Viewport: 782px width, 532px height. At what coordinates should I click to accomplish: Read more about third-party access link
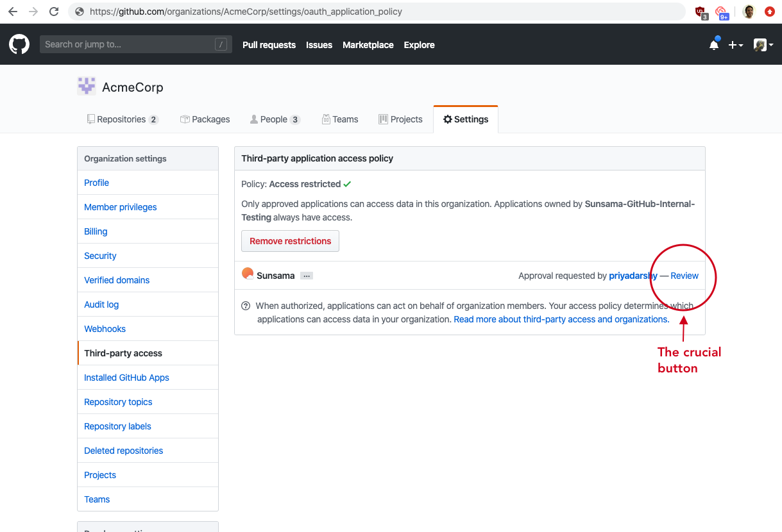561,319
